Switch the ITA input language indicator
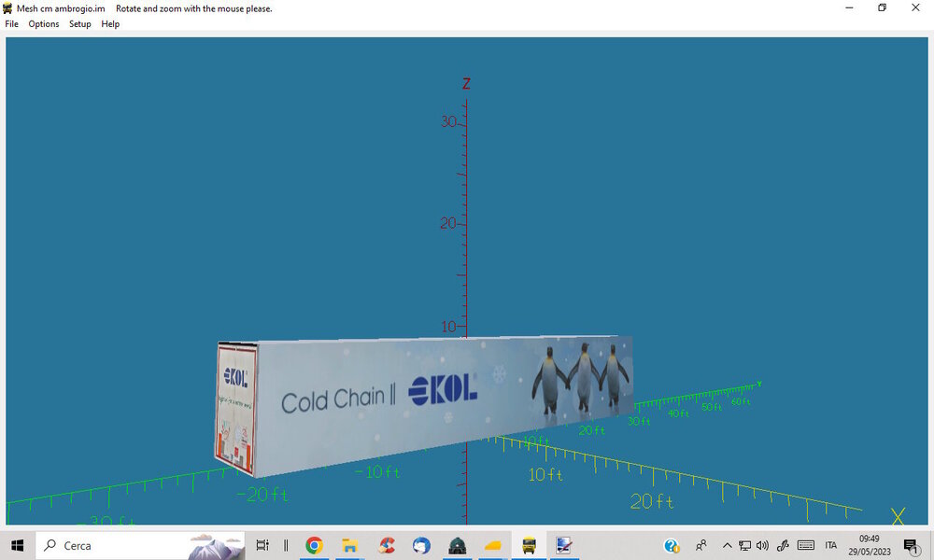 [831, 545]
